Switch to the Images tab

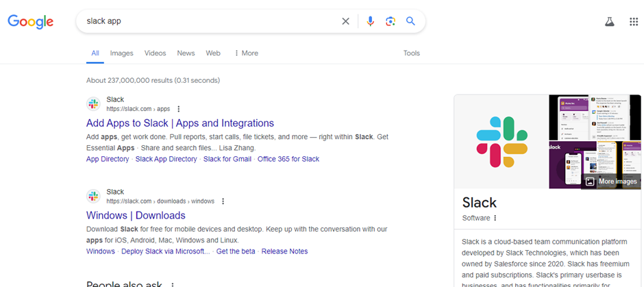pos(122,53)
